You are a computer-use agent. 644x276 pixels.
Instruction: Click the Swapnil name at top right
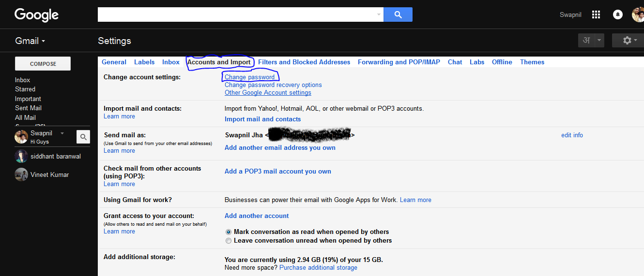(x=570, y=15)
